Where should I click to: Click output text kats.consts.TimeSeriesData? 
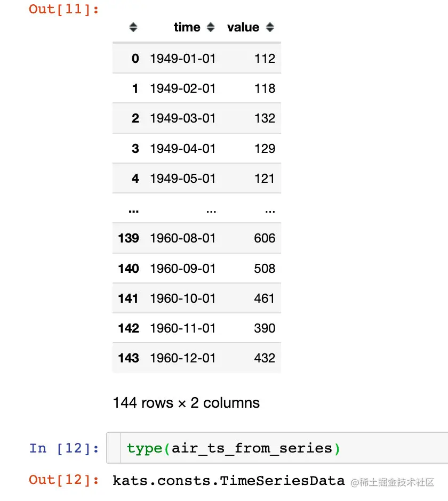(229, 481)
